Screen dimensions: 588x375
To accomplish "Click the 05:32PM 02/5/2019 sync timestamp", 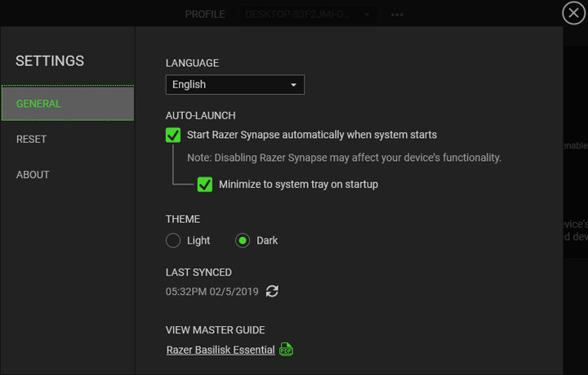I will (x=212, y=292).
